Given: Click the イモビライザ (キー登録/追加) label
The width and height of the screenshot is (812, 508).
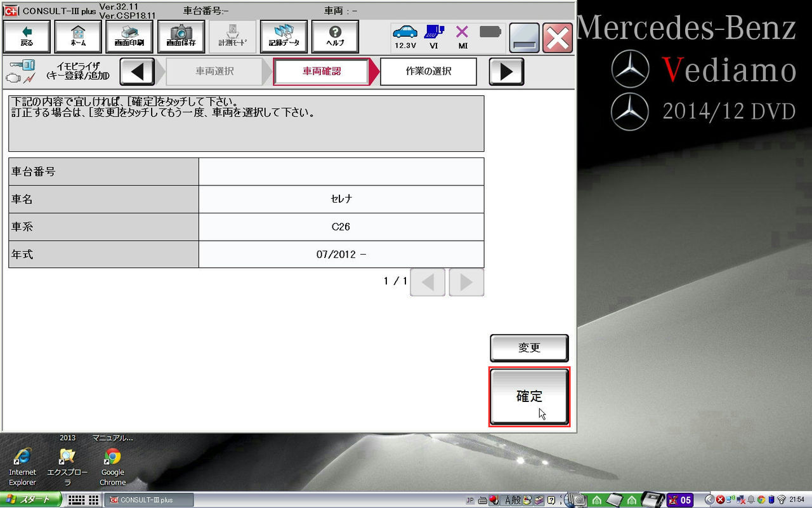Looking at the screenshot, I should (78, 71).
